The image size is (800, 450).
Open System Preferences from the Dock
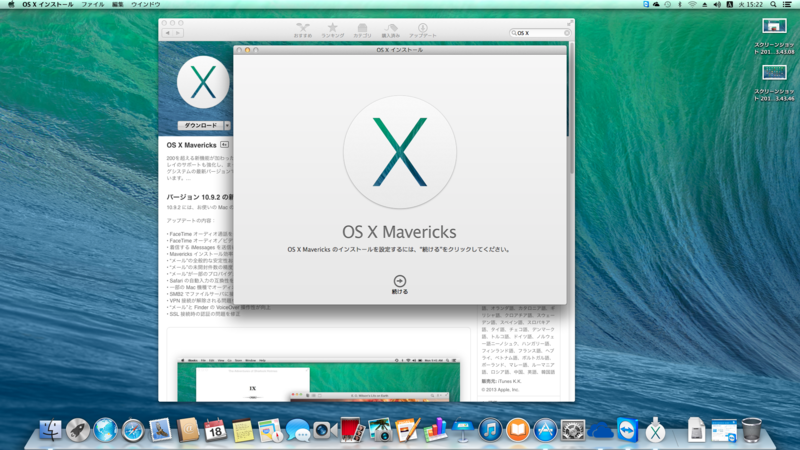pos(572,430)
